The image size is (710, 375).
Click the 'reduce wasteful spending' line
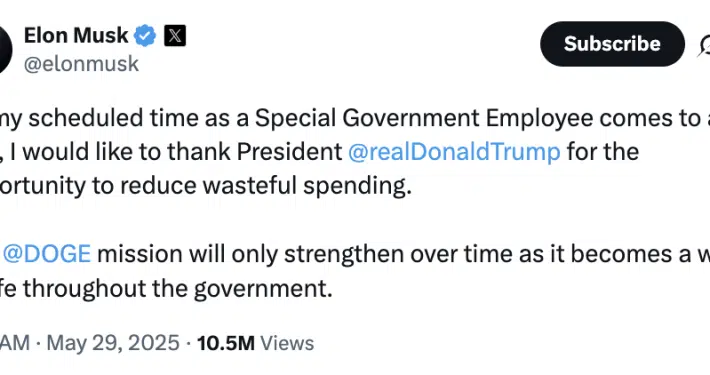point(266,186)
